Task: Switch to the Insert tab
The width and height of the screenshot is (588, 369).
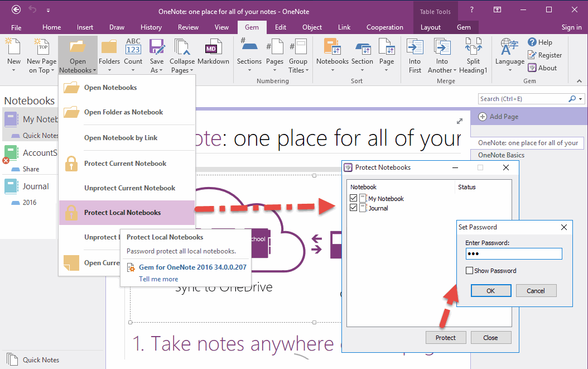Action: pos(85,27)
